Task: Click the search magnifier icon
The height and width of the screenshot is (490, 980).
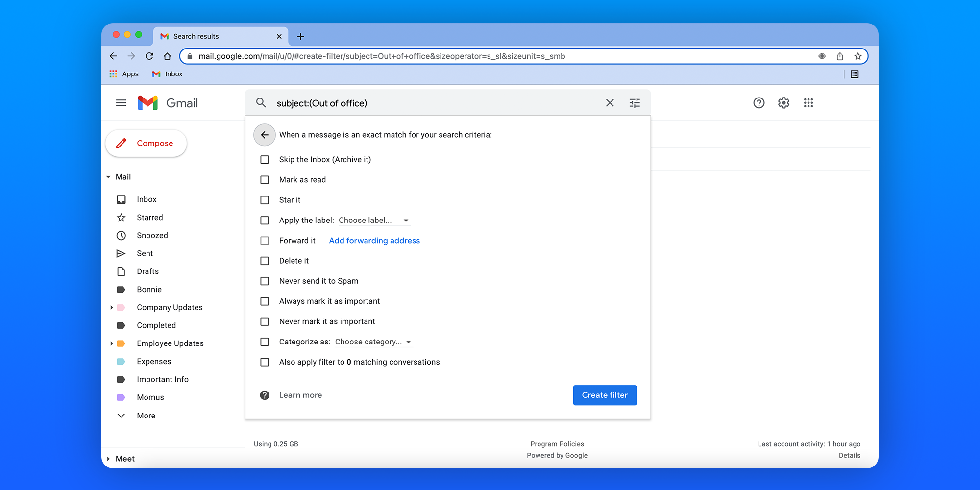Action: (261, 103)
